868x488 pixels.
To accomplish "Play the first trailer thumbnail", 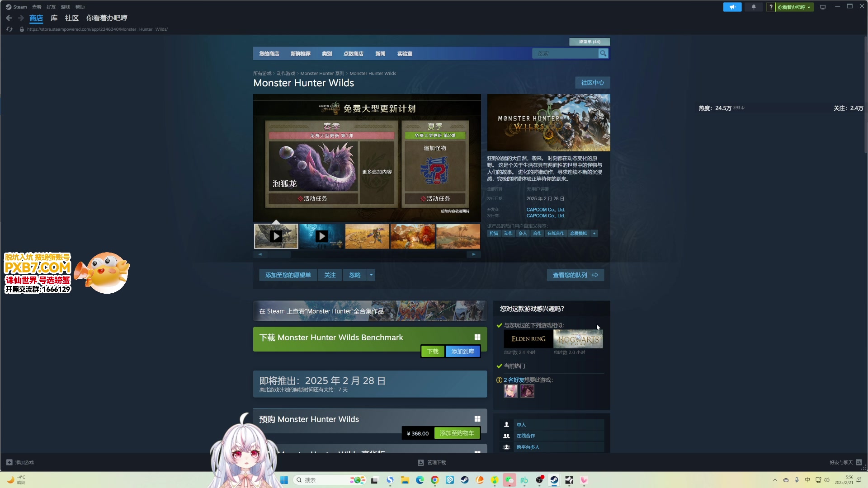I will tap(276, 236).
